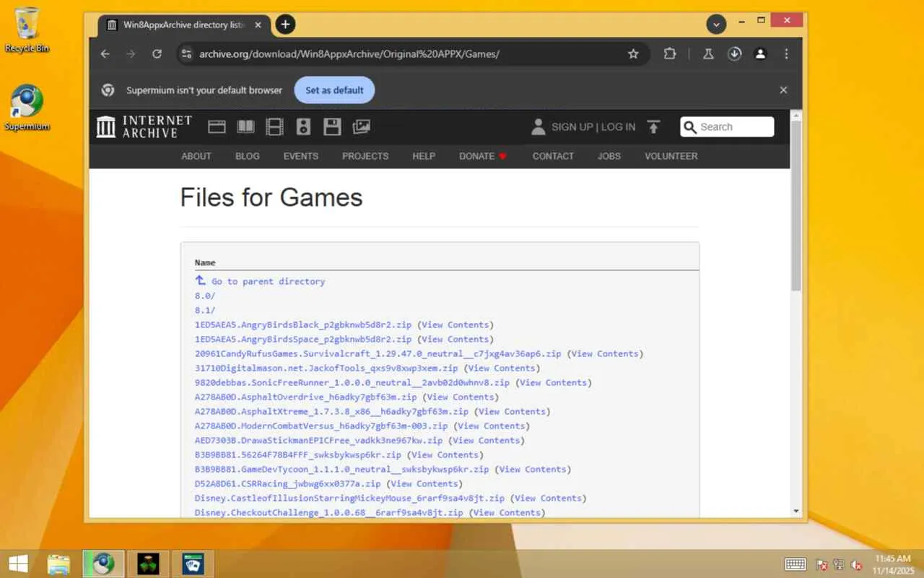Viewport: 924px width, 578px height.
Task: Open the Video film icon in Archive header
Action: click(x=274, y=127)
